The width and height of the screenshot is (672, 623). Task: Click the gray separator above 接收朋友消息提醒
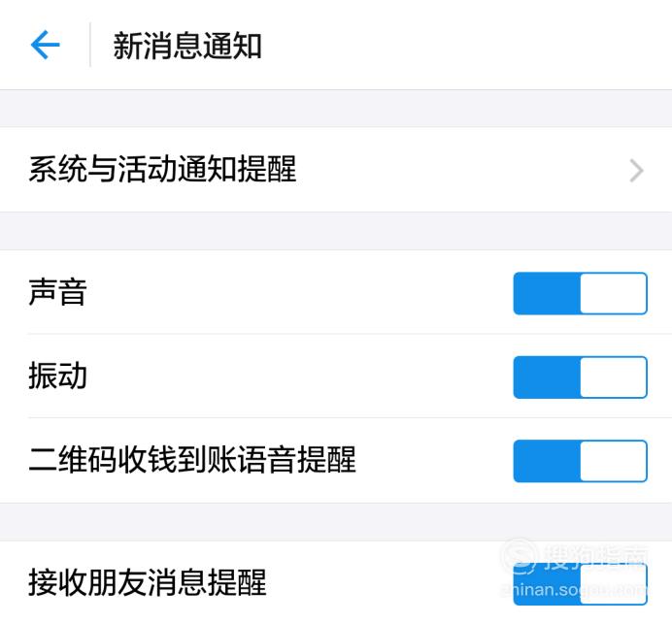[x=336, y=522]
